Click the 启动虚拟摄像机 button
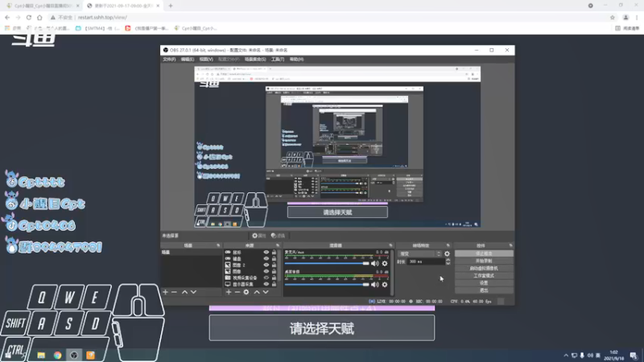The width and height of the screenshot is (644, 362). tap(484, 269)
